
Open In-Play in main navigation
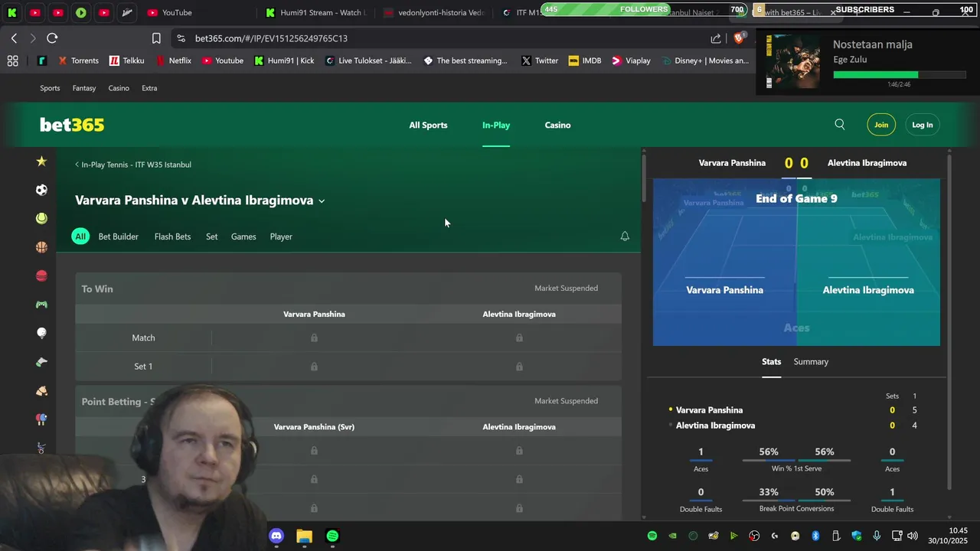(496, 125)
